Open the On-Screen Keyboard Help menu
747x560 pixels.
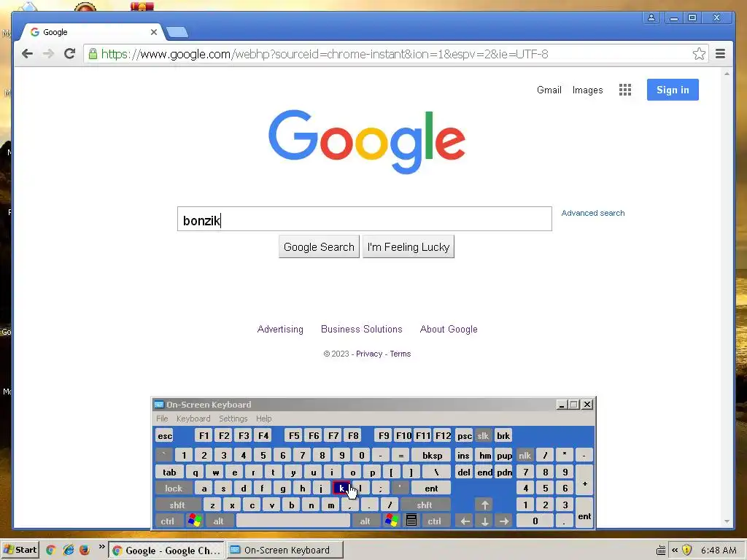(x=263, y=419)
